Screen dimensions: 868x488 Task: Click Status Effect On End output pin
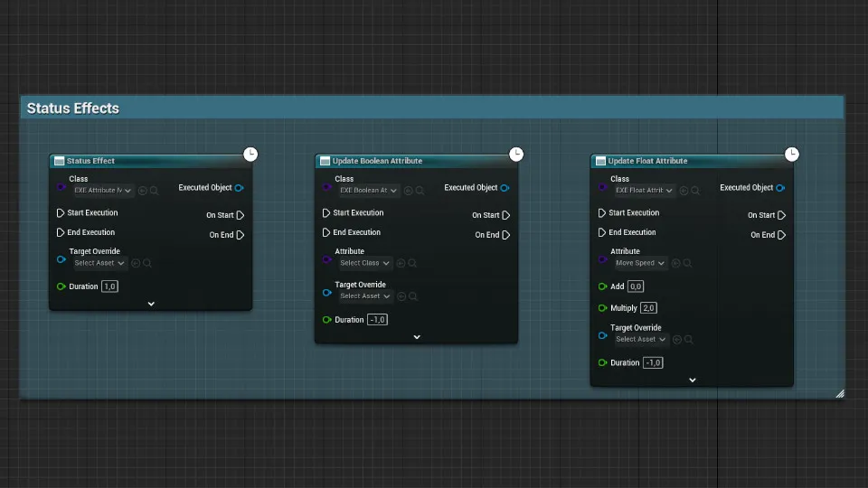pyautogui.click(x=241, y=235)
